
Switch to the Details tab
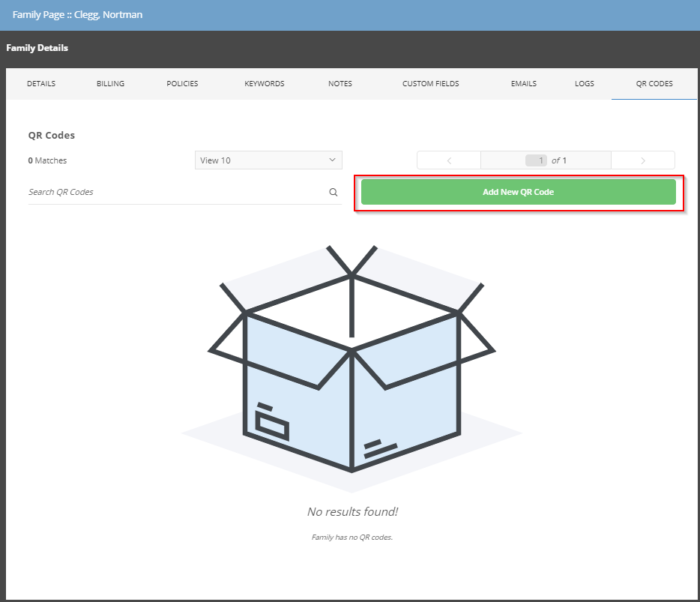[x=41, y=84]
